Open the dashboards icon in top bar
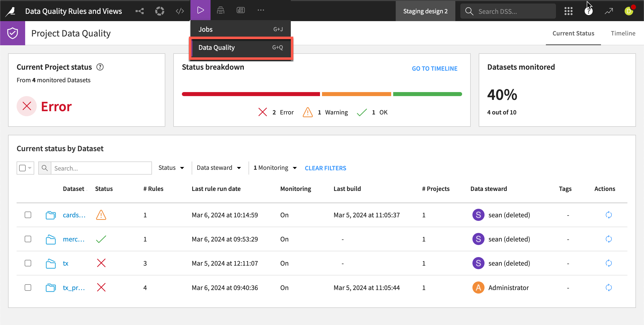 pos(240,10)
